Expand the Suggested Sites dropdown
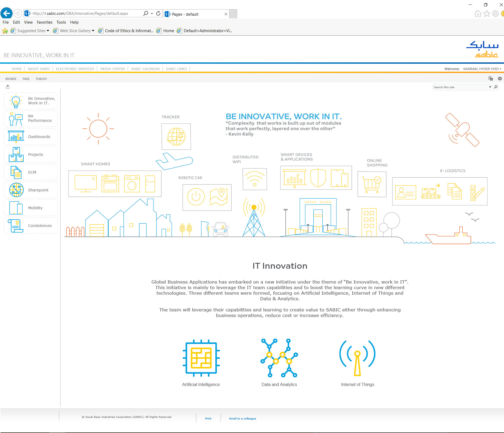Screen dimensions: 504x433 tap(48, 31)
